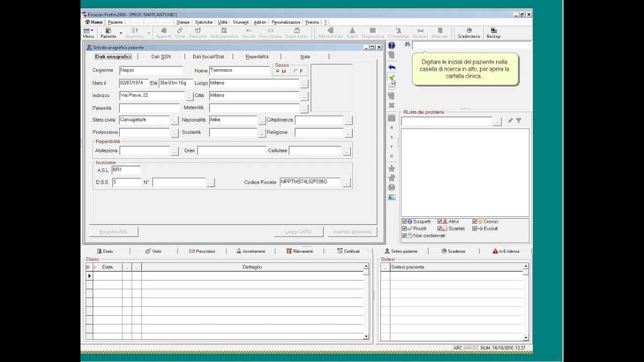Viewport: 644px width, 362px height.
Task: Click the Registro ASL button
Action: click(x=114, y=232)
